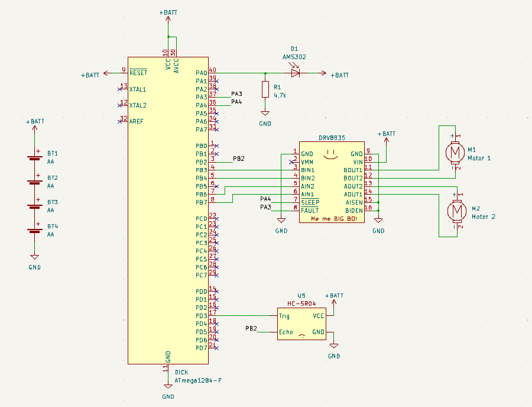Select the HC-SR04 sensor component
The width and height of the screenshot is (532, 407).
click(301, 324)
